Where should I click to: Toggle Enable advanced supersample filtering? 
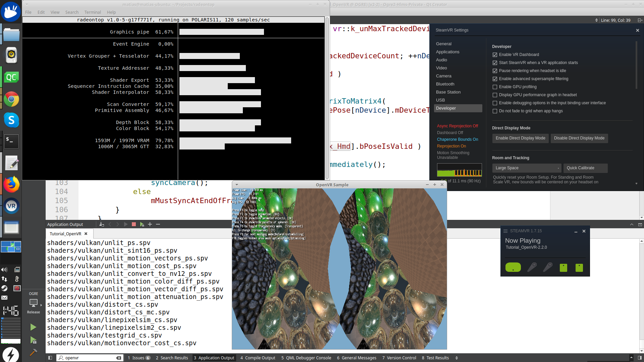(495, 79)
